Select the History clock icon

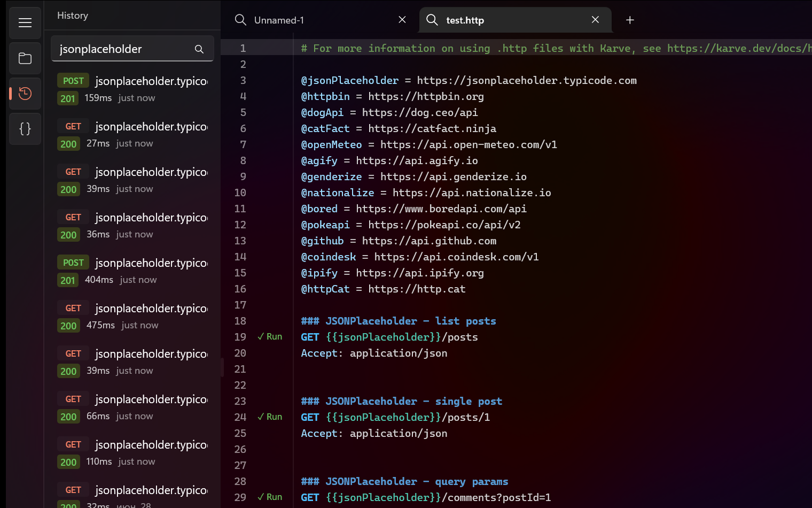click(x=25, y=94)
